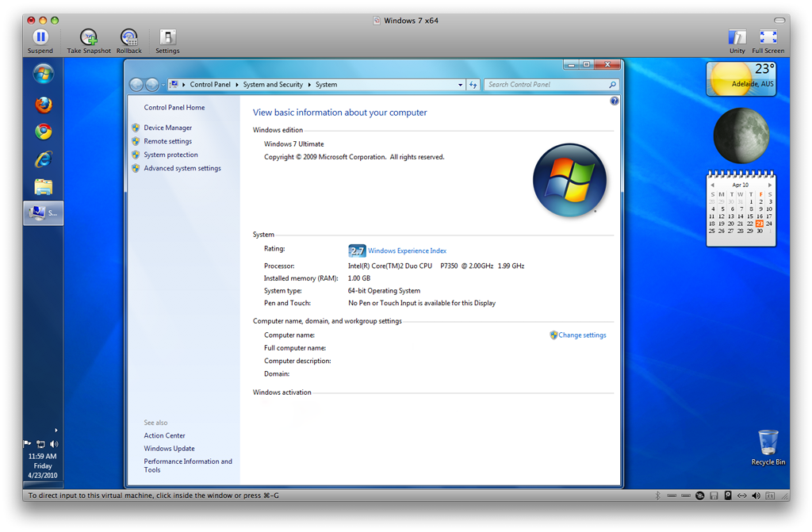Screen dimensions: 812x532
Task: Go back with the Explorer back arrow
Action: point(136,84)
